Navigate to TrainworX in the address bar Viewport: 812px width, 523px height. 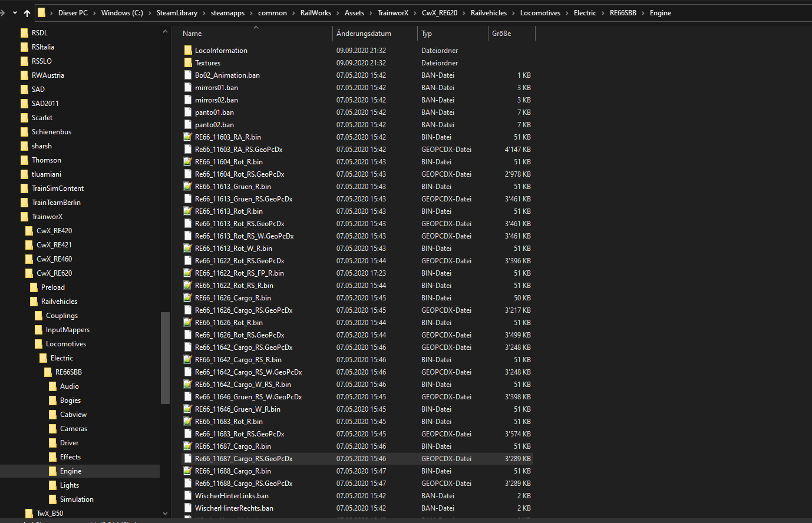pos(392,13)
